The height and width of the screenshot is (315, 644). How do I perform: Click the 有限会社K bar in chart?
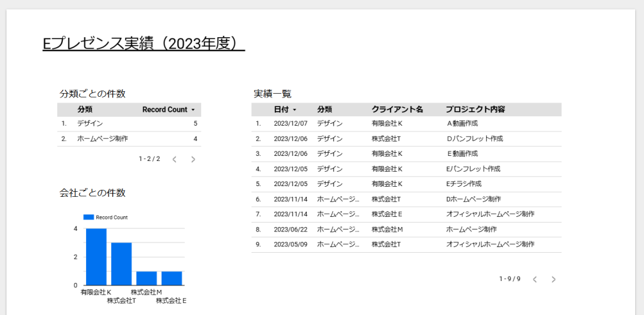coord(96,257)
